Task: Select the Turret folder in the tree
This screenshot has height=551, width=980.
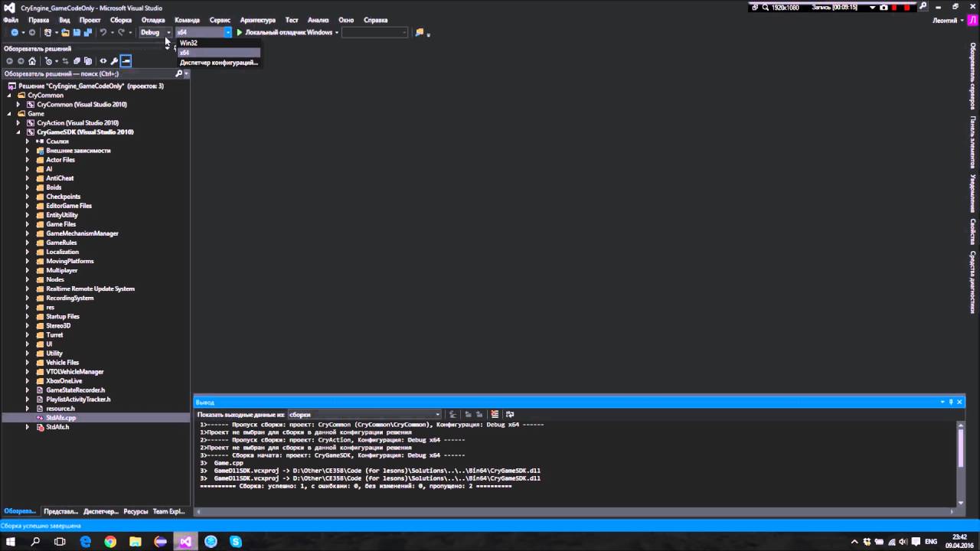Action: [54, 335]
